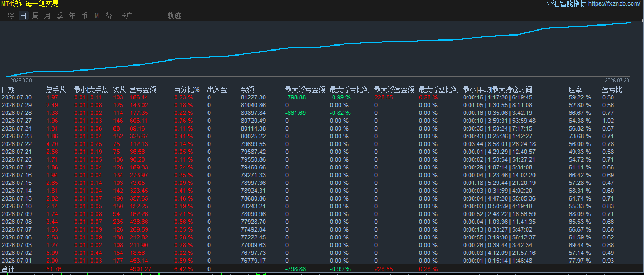Select the 2026.07.22 date row cell
This screenshot has height=275, width=644.
point(17,144)
